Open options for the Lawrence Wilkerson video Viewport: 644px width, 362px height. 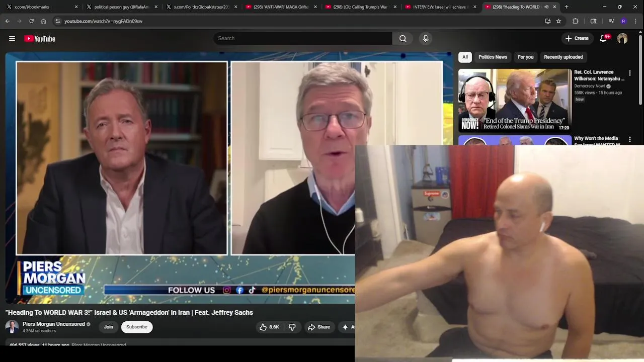[629, 73]
